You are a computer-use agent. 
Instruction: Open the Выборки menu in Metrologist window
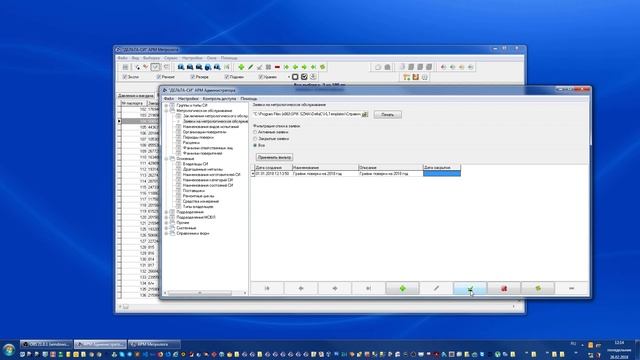(x=151, y=58)
